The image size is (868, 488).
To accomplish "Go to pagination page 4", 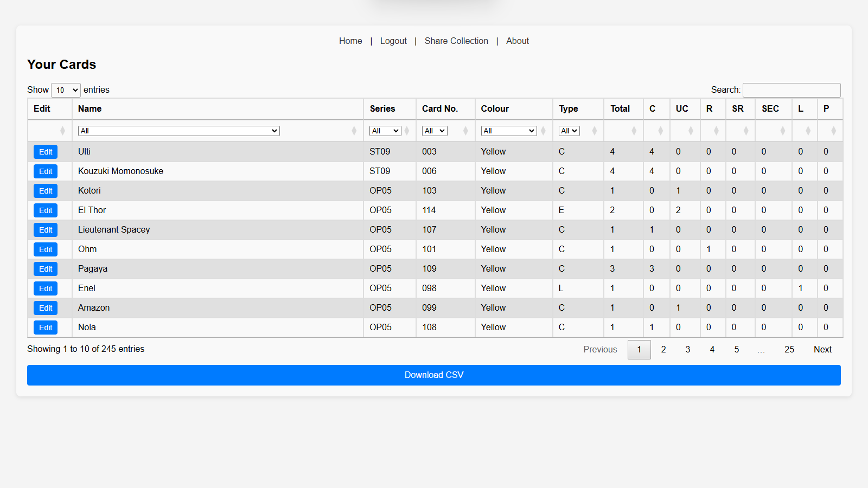I will click(712, 350).
